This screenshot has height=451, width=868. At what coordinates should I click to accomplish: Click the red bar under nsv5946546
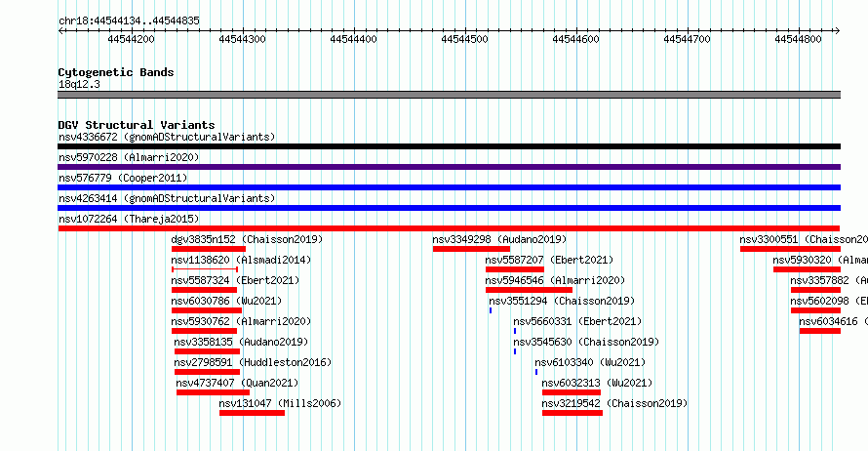coord(529,290)
